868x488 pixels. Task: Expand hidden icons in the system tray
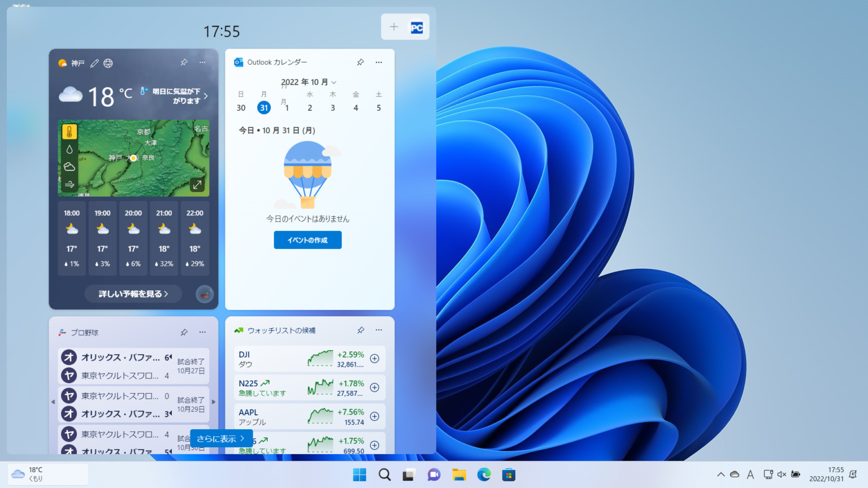click(722, 474)
